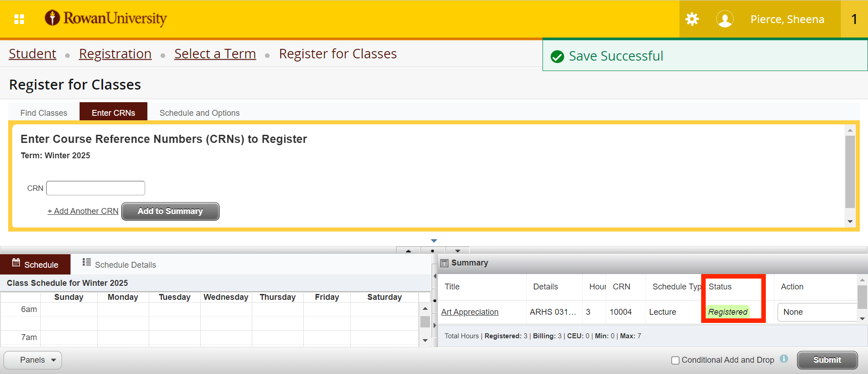This screenshot has height=374, width=868.
Task: Open Action dropdown showing None
Action: click(x=817, y=312)
